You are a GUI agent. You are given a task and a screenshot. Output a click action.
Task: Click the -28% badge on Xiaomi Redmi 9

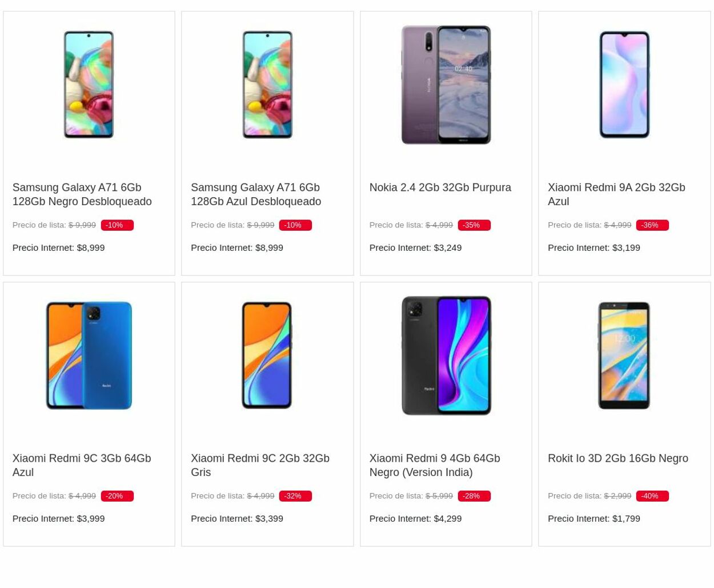[x=474, y=495]
